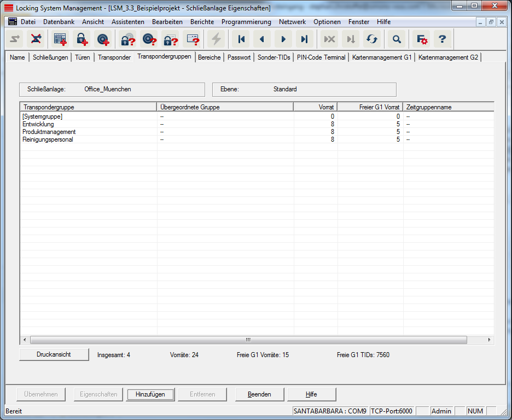The height and width of the screenshot is (420, 512).
Task: Click the new locking system icon with grid
Action: pyautogui.click(x=60, y=39)
